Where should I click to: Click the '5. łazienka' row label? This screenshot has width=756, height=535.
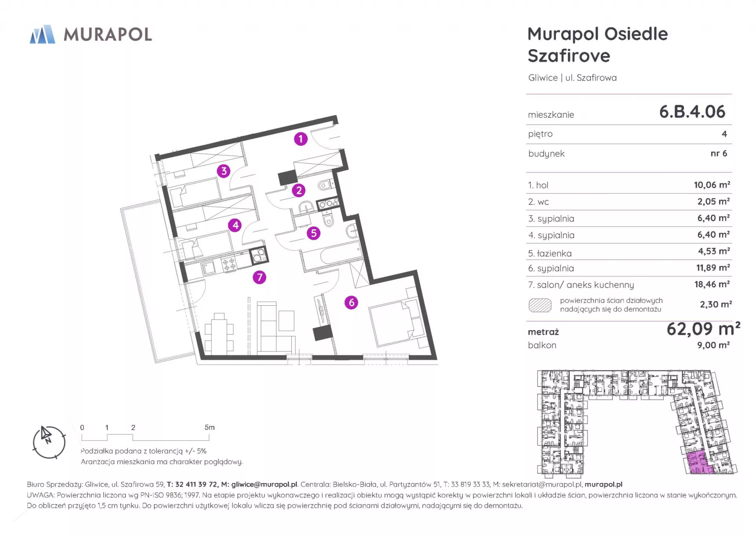(x=550, y=253)
